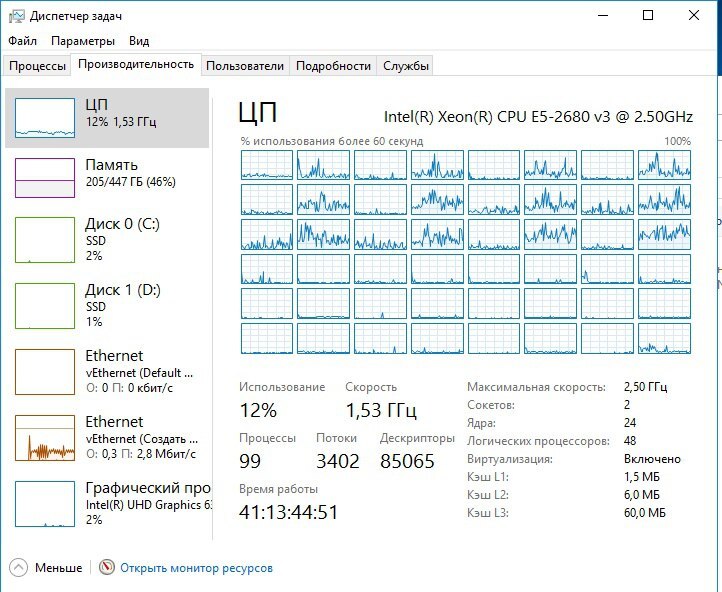
Task: Open Диск 0 (C:) performance view
Action: 44,240
